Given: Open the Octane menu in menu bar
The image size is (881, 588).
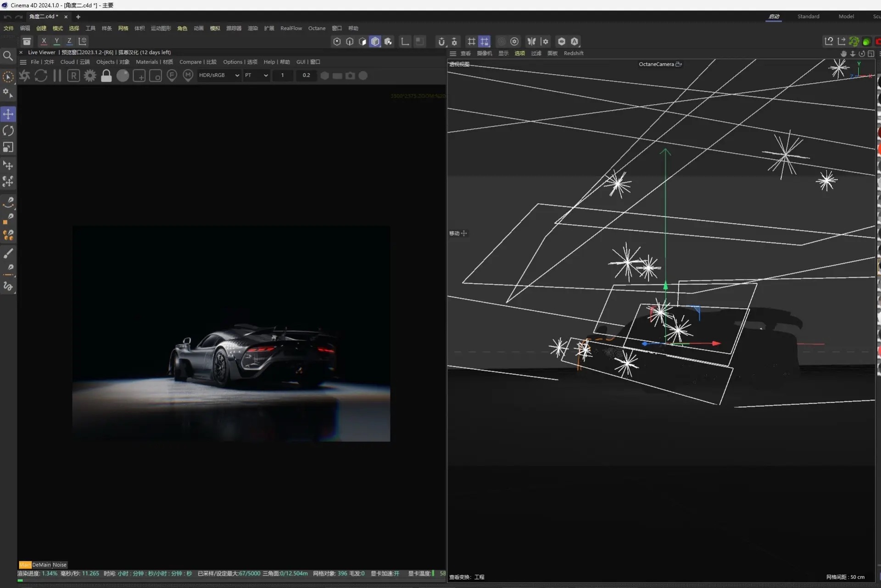Looking at the screenshot, I should (317, 28).
